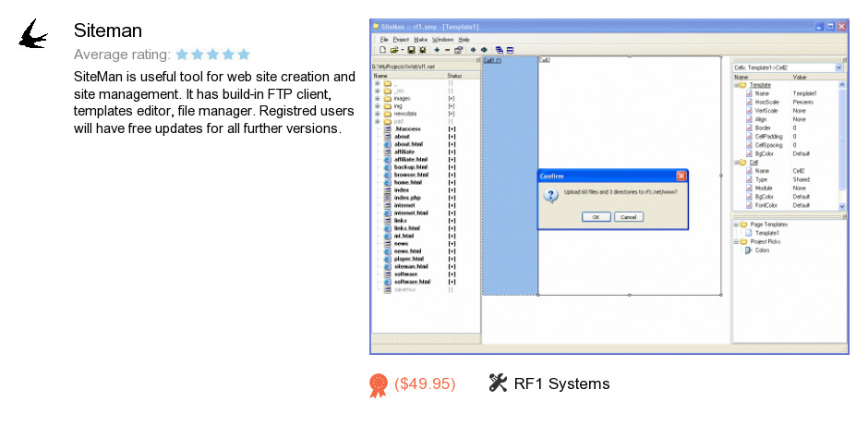The image size is (868, 426).
Task: Click the orange award ribbon icon
Action: click(379, 385)
